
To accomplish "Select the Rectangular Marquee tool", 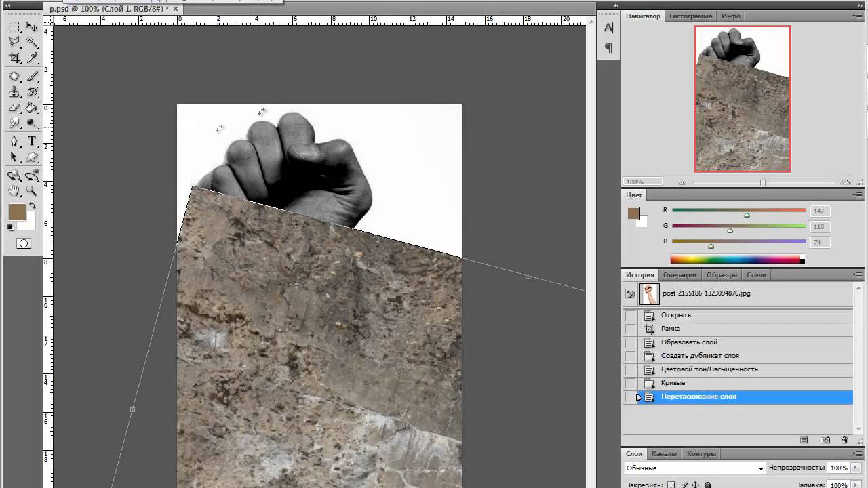I will (x=14, y=27).
